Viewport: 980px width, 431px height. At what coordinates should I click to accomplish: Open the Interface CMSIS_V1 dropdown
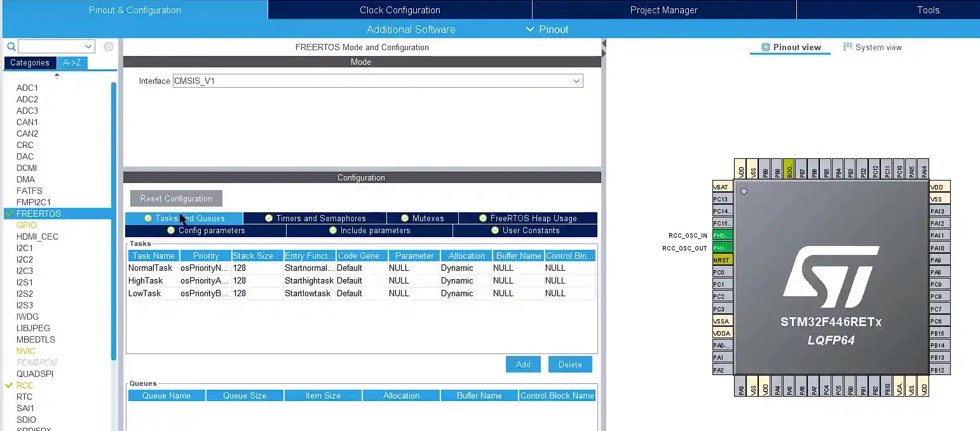click(576, 81)
